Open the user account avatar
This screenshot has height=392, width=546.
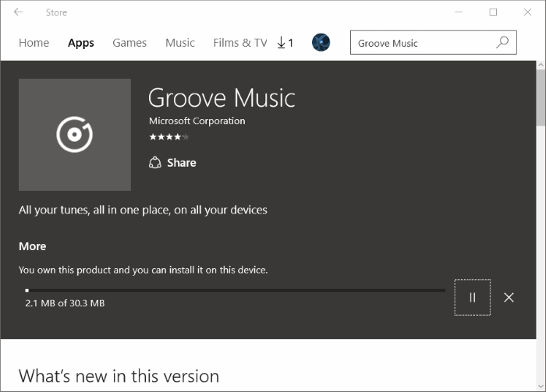pyautogui.click(x=321, y=42)
